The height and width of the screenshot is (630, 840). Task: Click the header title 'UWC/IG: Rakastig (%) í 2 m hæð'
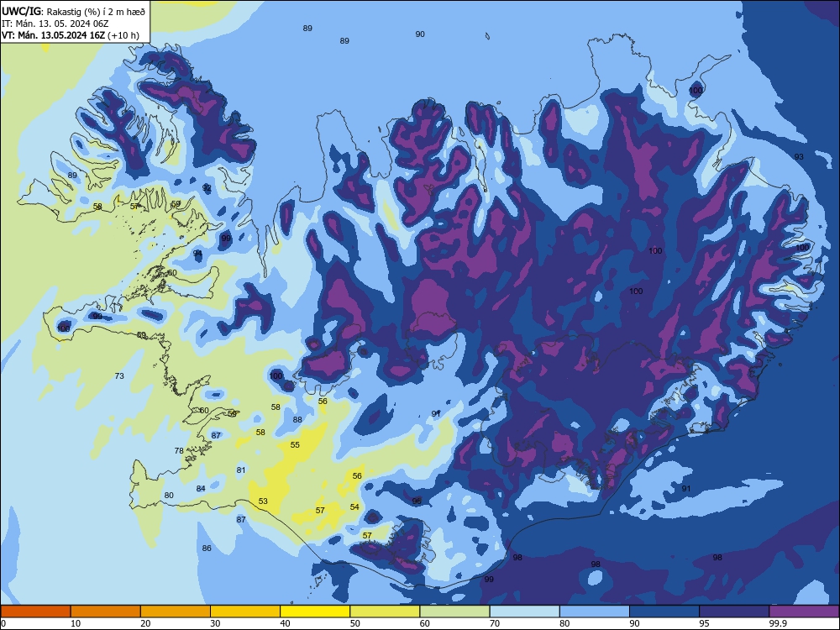(73, 11)
